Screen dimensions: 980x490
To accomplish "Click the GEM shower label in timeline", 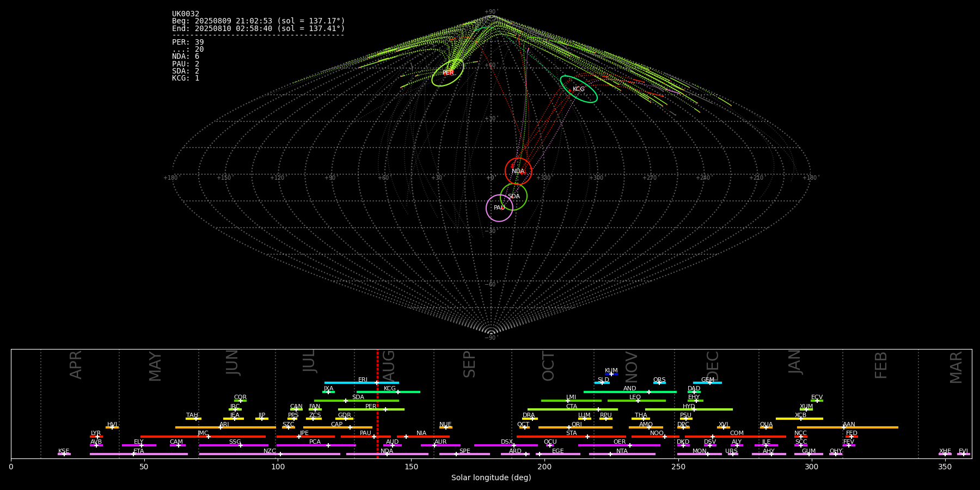I will pos(708,380).
